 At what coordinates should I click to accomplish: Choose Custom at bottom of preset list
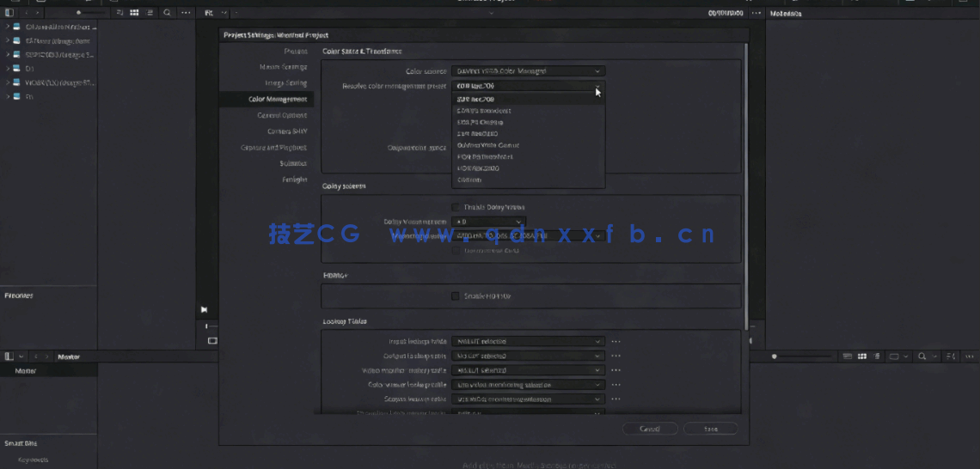528,180
